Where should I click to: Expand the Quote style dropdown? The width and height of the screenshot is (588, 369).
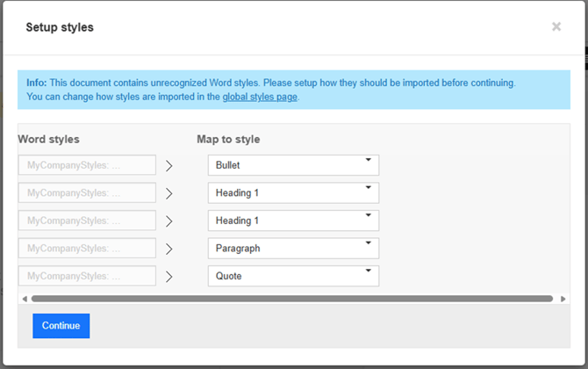(293, 276)
